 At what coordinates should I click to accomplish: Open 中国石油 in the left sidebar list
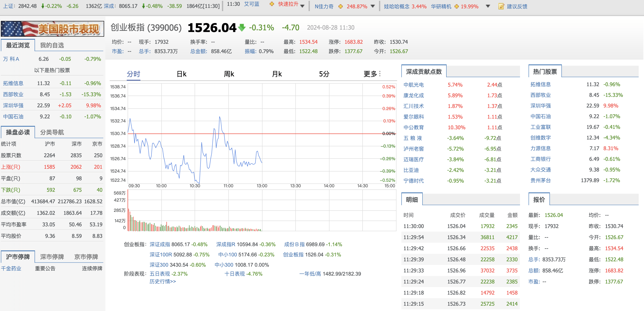coord(13,116)
